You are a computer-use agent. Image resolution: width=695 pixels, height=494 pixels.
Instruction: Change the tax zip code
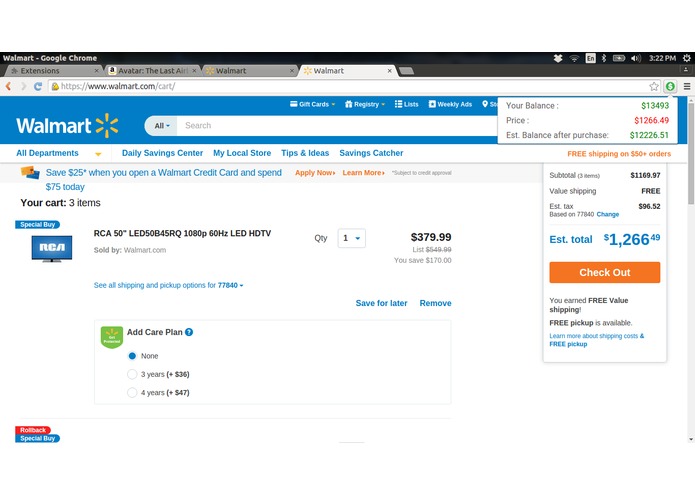coord(608,214)
